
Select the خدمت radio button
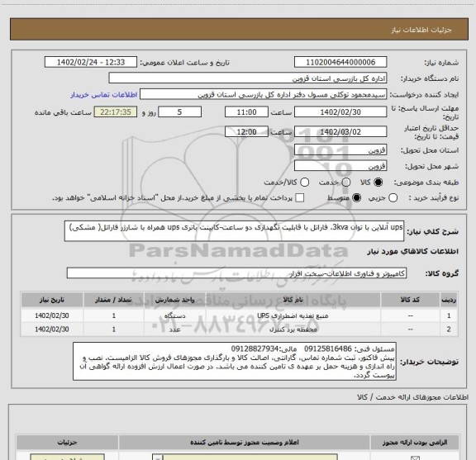click(x=346, y=182)
